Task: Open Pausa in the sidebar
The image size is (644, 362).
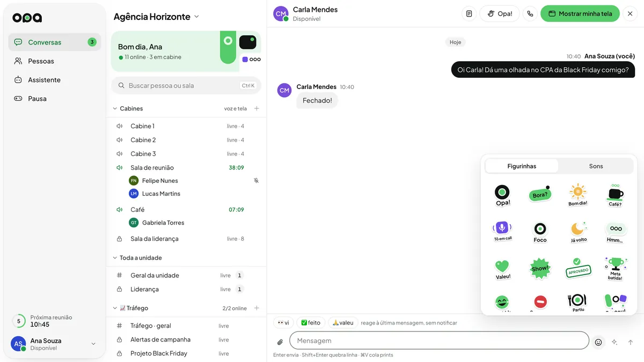Action: click(x=55, y=99)
